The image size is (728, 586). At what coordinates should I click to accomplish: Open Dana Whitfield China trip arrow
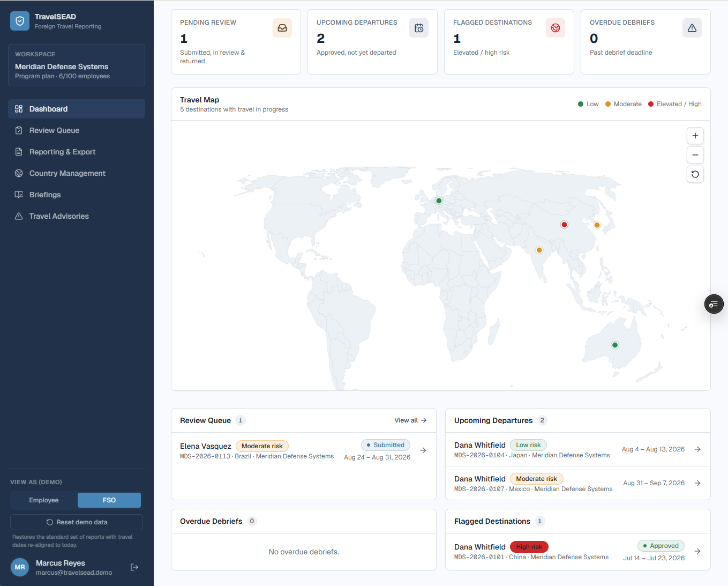[697, 551]
